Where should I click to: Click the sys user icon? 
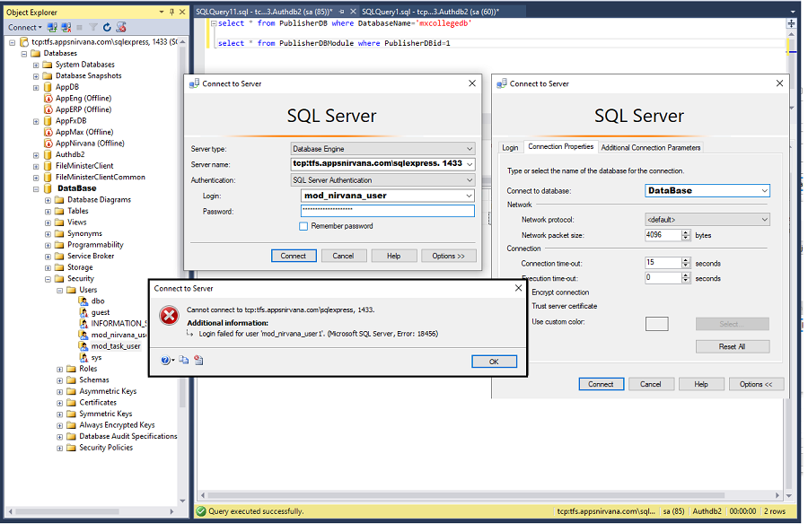coord(83,358)
